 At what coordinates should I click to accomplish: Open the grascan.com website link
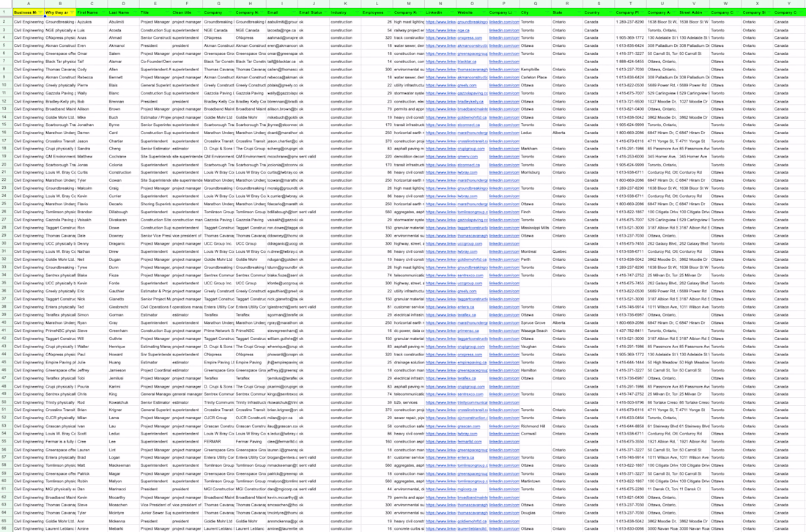[468, 426]
